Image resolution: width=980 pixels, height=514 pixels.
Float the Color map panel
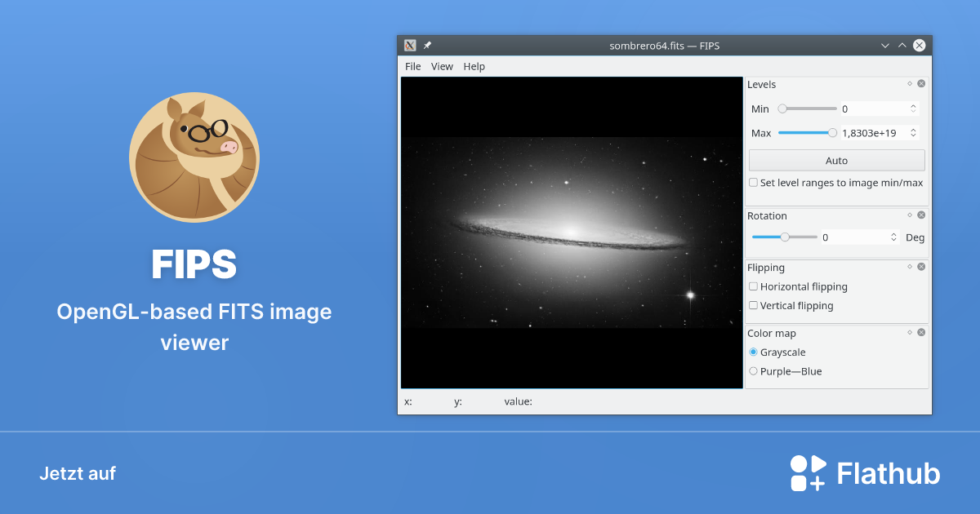tap(910, 332)
